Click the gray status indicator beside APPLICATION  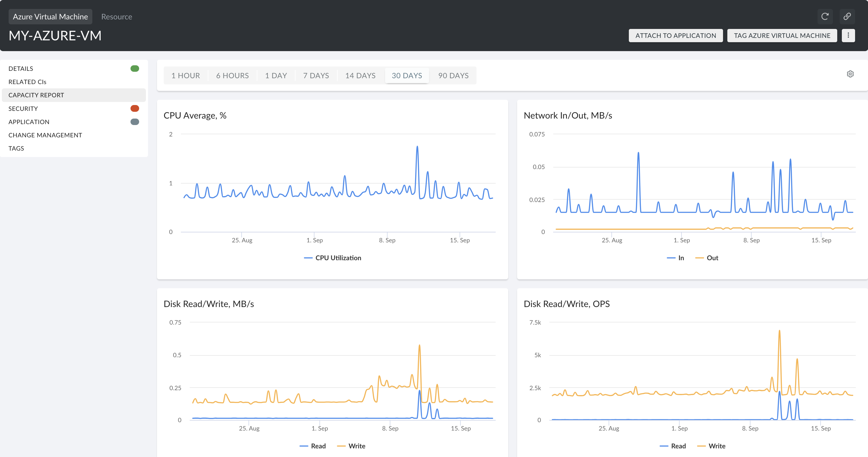click(135, 122)
